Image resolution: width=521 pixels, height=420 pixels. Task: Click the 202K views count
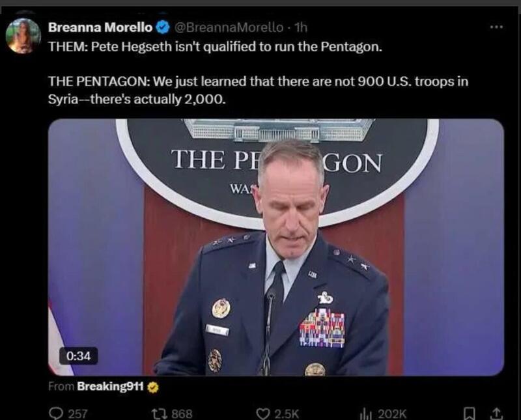pyautogui.click(x=392, y=413)
